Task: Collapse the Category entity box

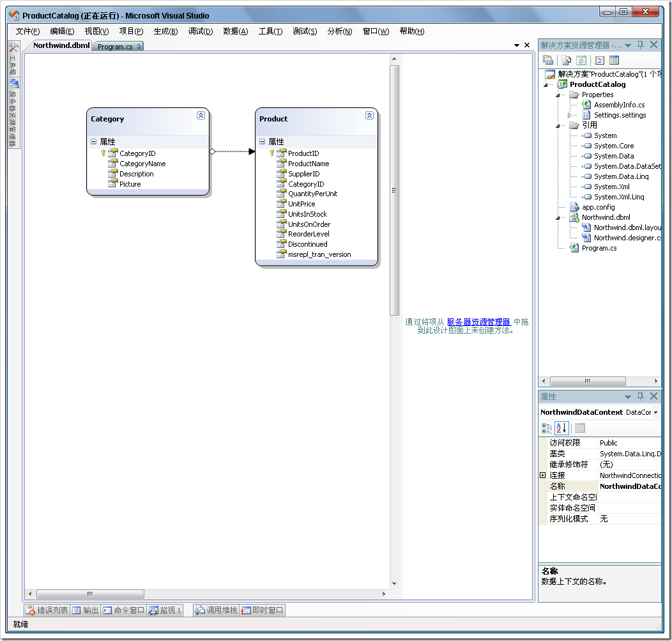Action: (201, 115)
